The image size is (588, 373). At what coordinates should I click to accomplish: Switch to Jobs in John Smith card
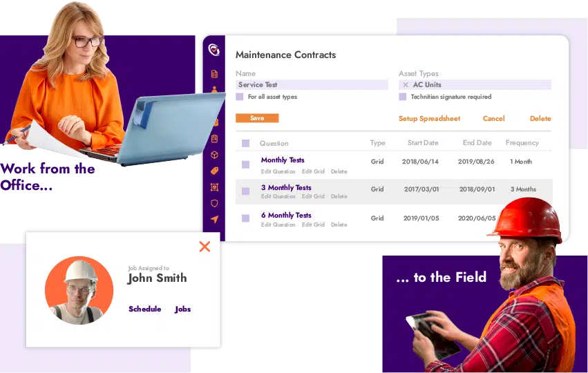[182, 309]
